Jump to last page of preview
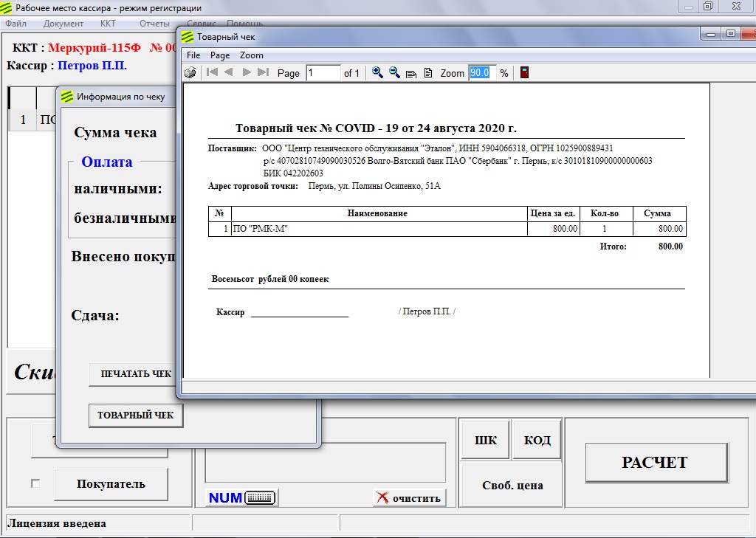This screenshot has height=538, width=756. click(263, 72)
